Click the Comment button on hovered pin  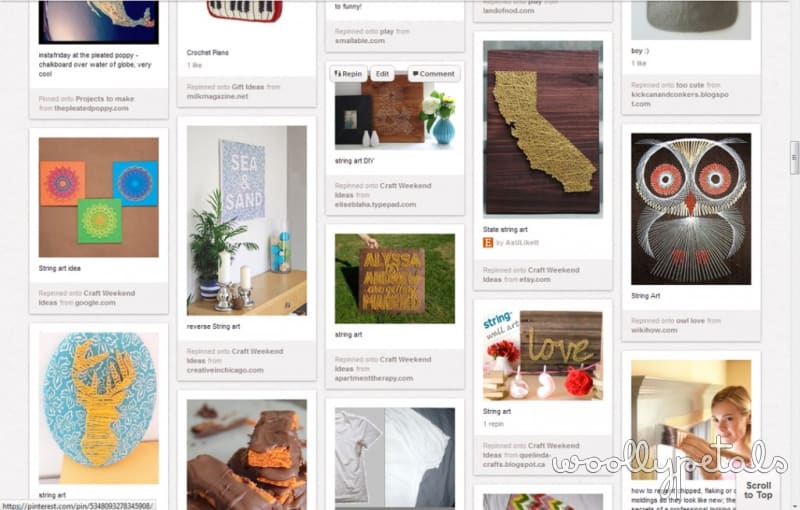[434, 74]
